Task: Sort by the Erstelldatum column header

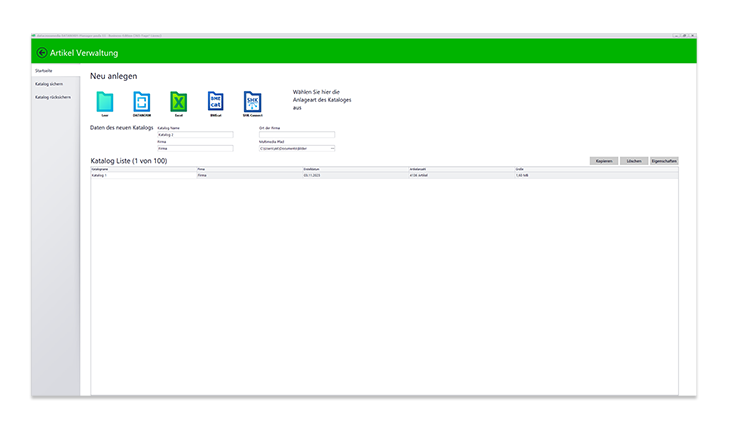Action: (356, 169)
